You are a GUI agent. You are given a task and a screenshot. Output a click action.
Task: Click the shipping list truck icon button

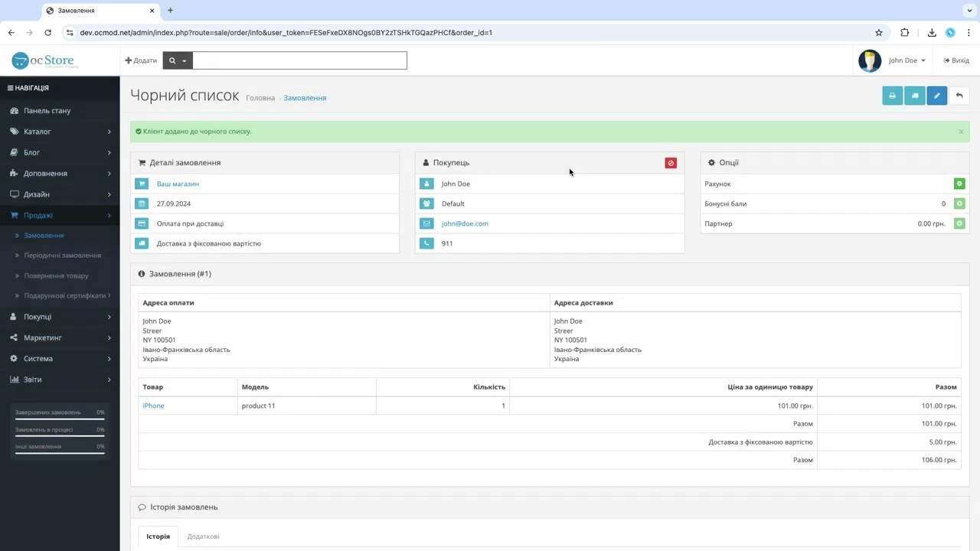click(x=915, y=96)
